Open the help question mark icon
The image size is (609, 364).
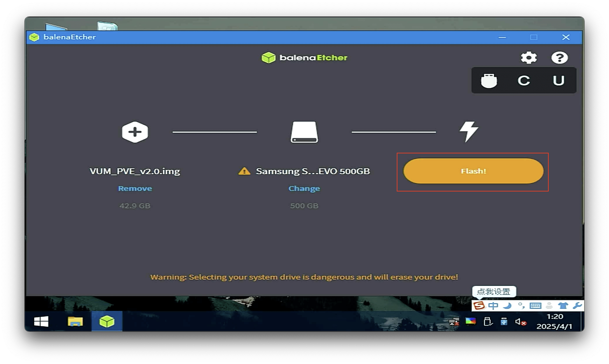[x=559, y=58]
